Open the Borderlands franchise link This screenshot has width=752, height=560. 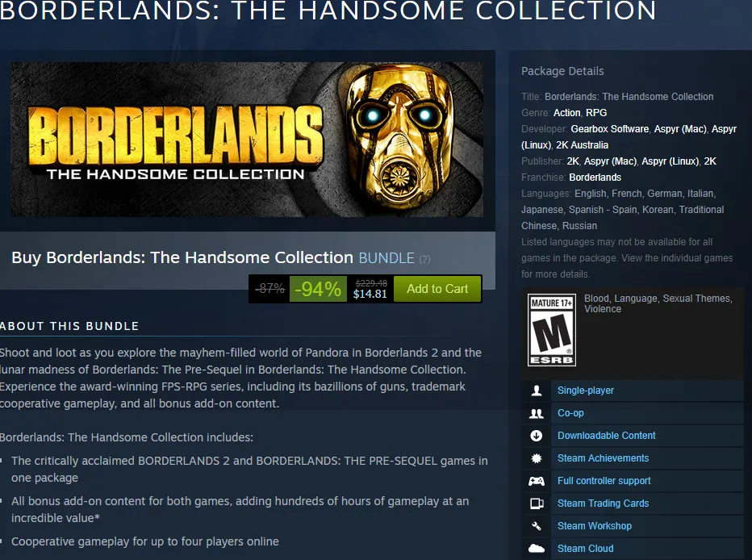coord(595,178)
